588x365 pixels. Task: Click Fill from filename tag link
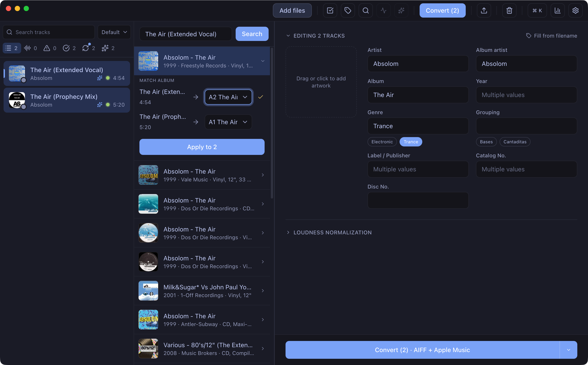(x=551, y=36)
